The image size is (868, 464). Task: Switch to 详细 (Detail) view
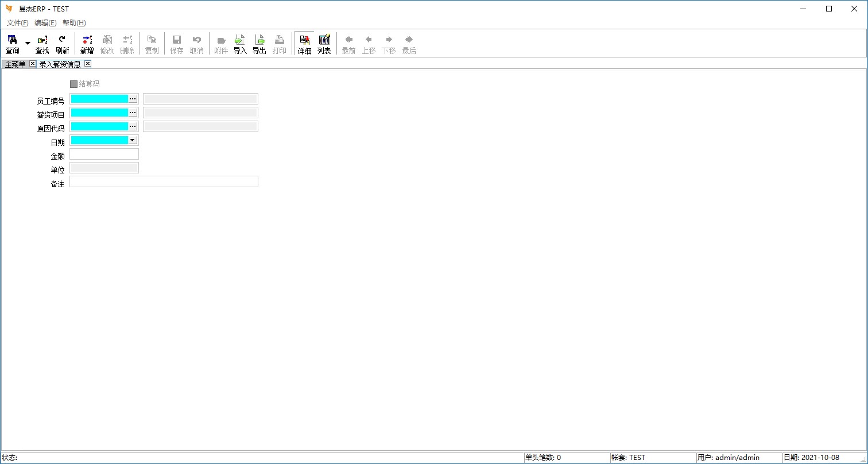point(304,44)
